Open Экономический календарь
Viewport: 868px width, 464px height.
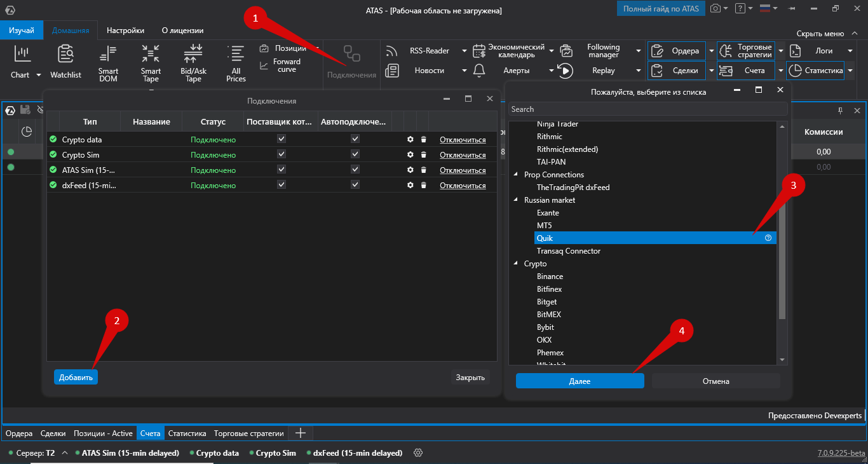(509, 51)
